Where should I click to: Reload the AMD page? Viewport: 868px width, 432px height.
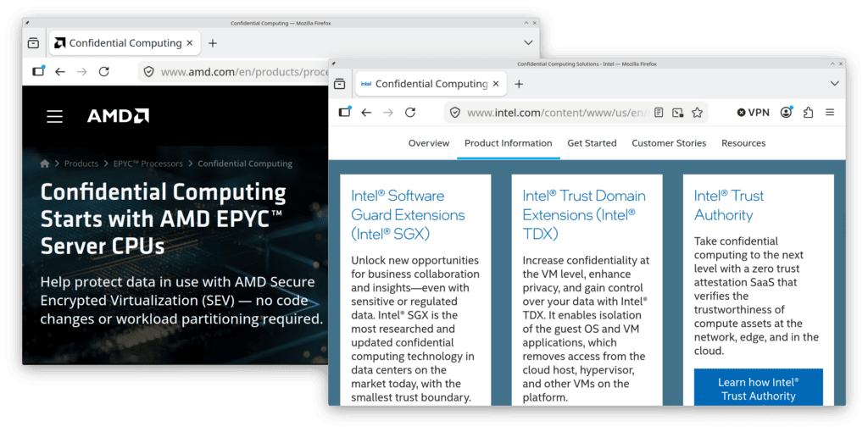click(x=103, y=72)
